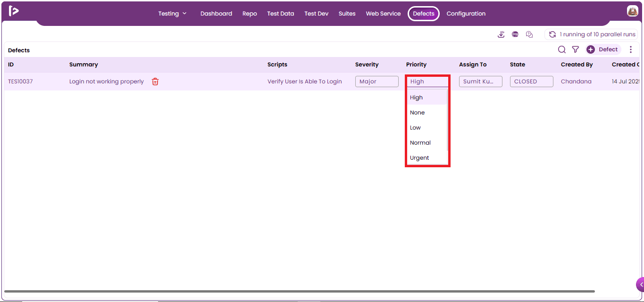Select None in the priority list
Viewport: 644px width, 302px height.
(427, 113)
